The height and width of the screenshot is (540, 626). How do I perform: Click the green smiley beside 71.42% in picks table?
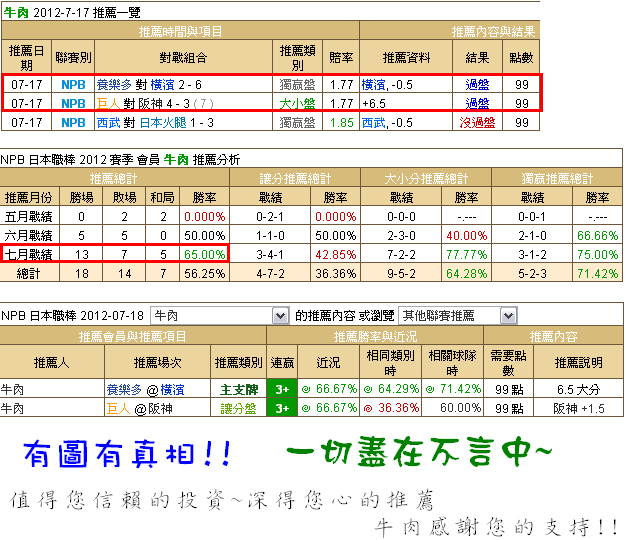click(430, 389)
